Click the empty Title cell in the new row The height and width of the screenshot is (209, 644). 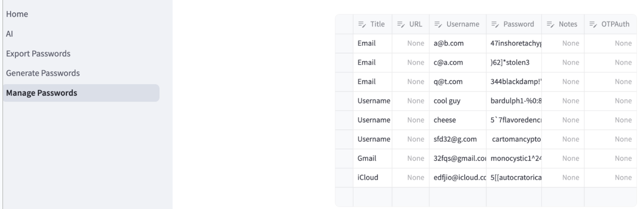(x=372, y=197)
